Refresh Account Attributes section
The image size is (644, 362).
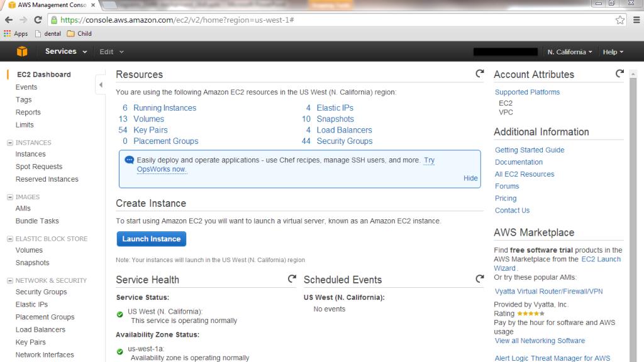[x=619, y=74]
